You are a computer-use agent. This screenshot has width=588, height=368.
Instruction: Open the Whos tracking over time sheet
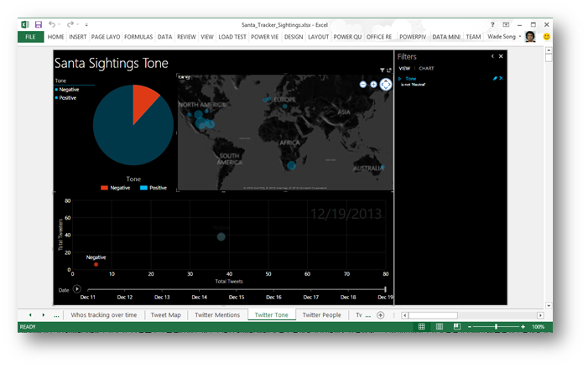point(104,315)
